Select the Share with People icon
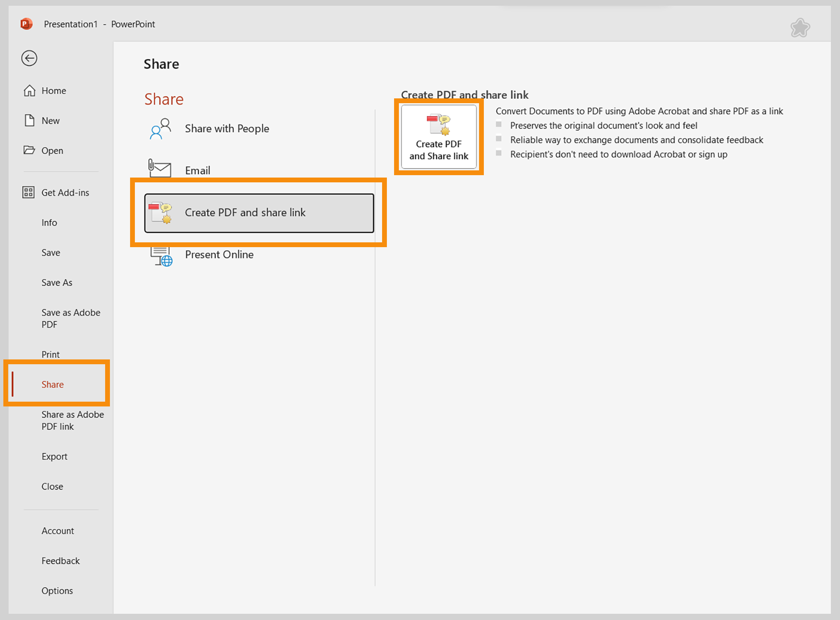Viewport: 840px width, 620px height. pyautogui.click(x=159, y=128)
